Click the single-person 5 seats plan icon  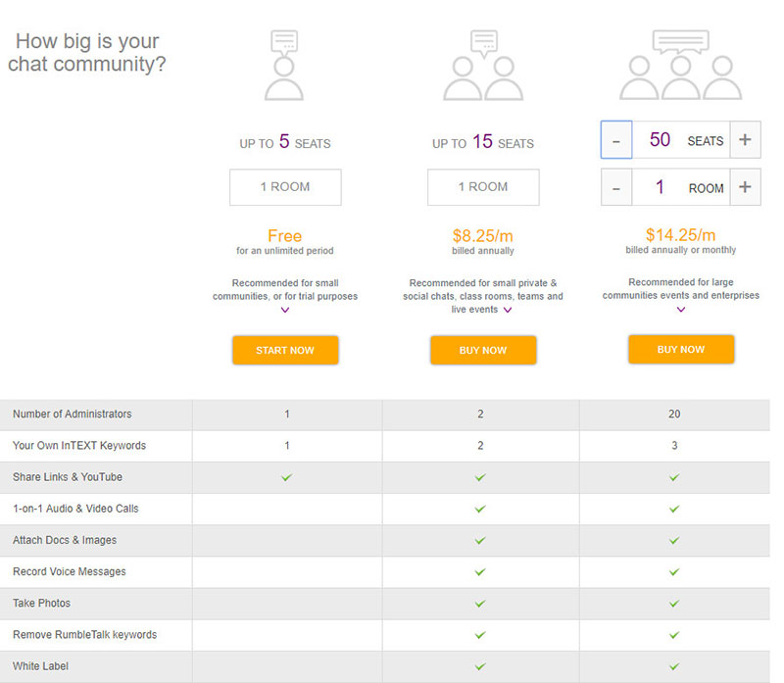point(284,67)
